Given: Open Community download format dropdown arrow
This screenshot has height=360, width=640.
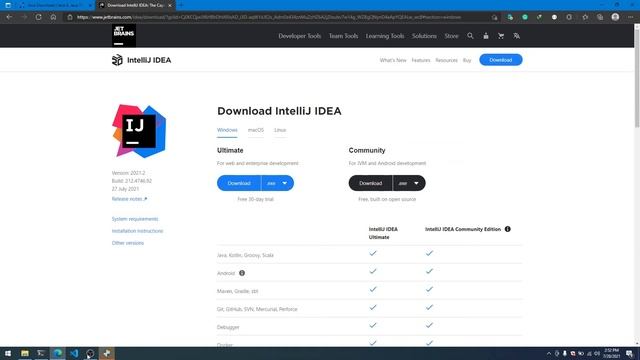Looking at the screenshot, I should click(x=416, y=183).
